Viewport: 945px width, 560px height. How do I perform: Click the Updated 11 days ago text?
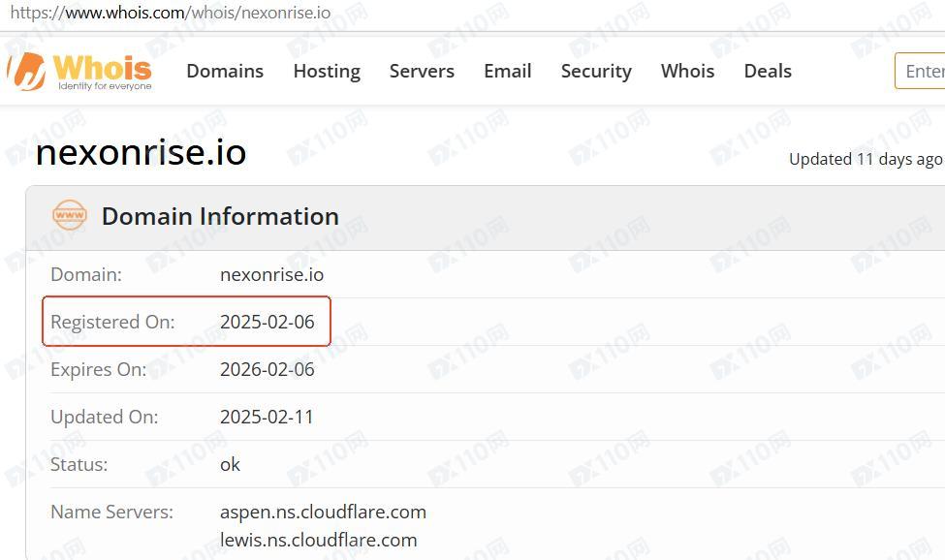pos(865,159)
